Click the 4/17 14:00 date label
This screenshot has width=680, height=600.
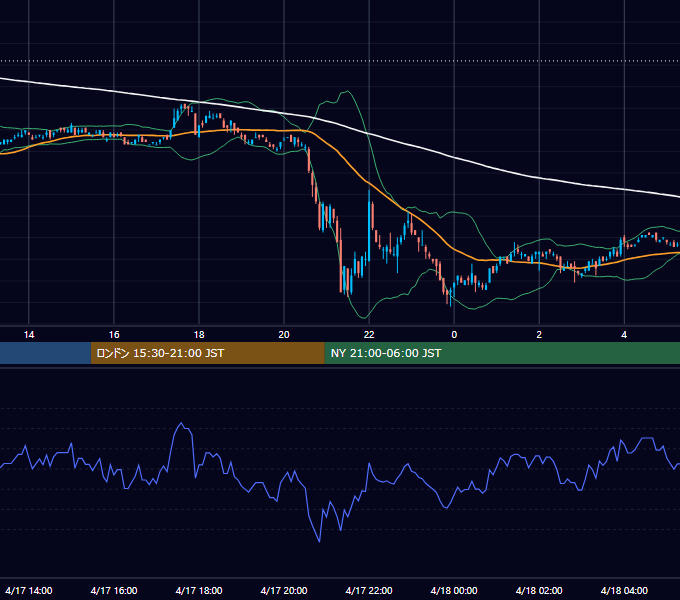click(29, 590)
